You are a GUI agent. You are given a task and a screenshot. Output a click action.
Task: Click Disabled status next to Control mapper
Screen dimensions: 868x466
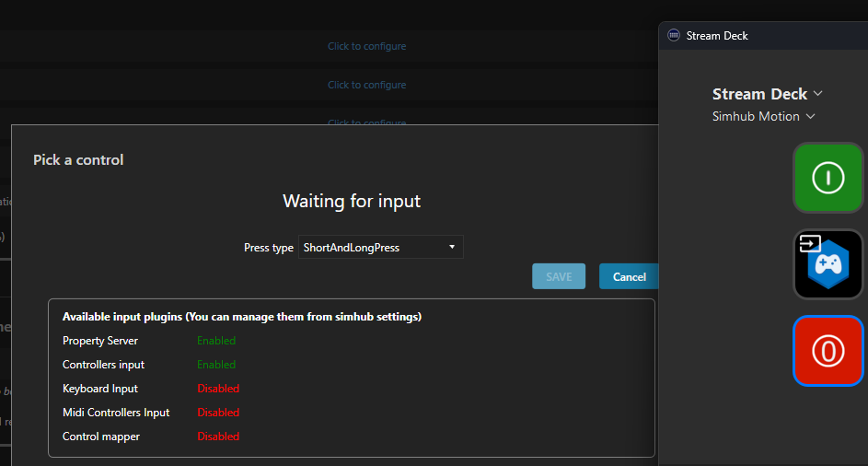coord(218,437)
